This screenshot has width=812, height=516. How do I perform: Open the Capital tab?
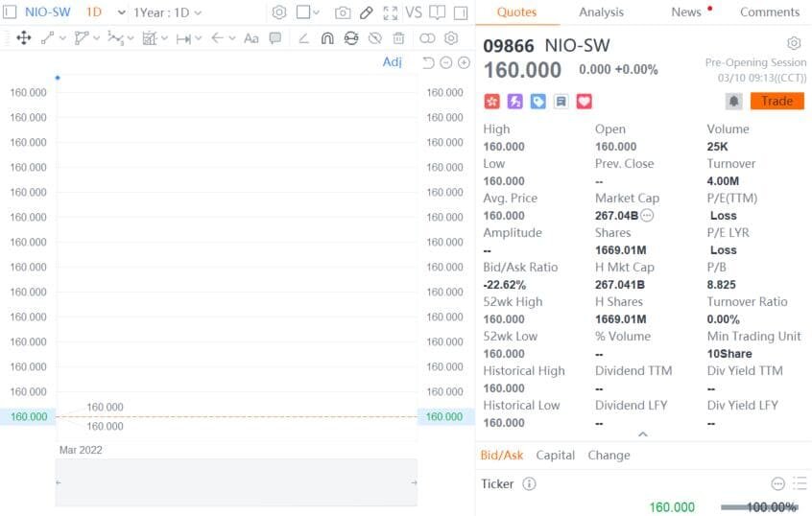pos(555,455)
